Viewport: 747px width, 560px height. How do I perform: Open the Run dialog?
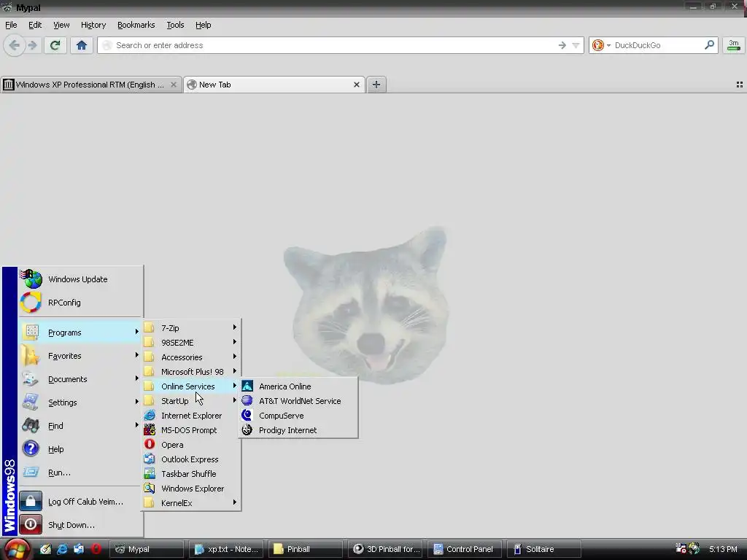pyautogui.click(x=80, y=472)
